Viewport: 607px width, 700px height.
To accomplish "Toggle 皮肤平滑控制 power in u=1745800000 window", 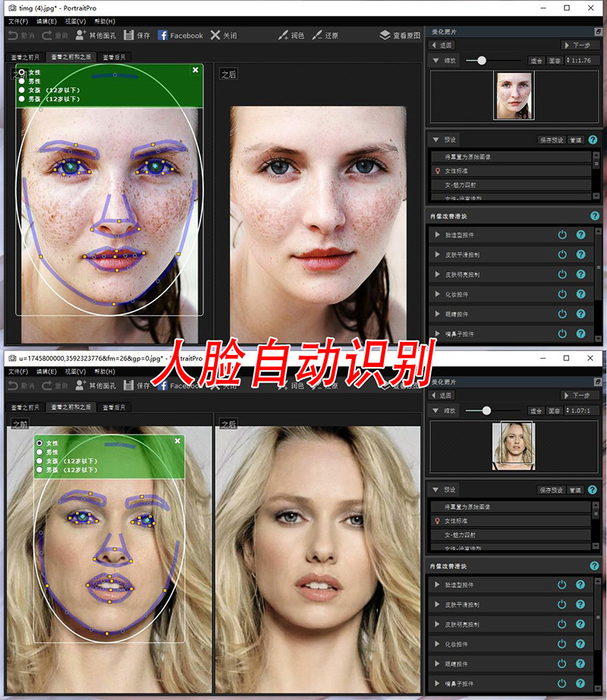I will point(562,604).
